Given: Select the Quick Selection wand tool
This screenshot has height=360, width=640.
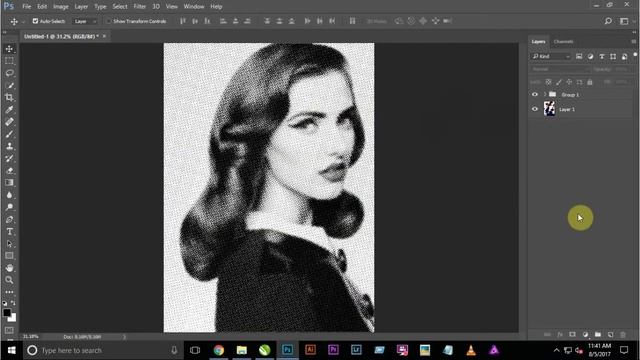Looking at the screenshot, I should point(9,86).
